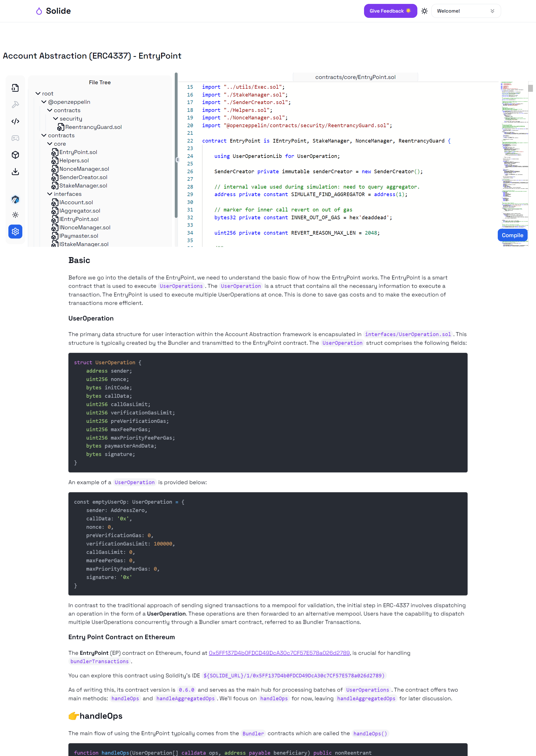This screenshot has width=536, height=756.
Task: Click the hammer build icon in sidebar
Action: coord(15,105)
